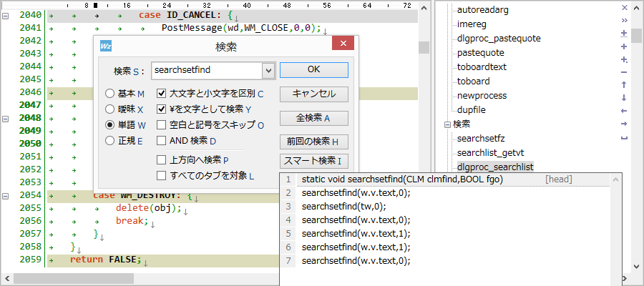This screenshot has width=644, height=286.
Task: Click the minus icon in outline toolbar
Action: pos(624,72)
